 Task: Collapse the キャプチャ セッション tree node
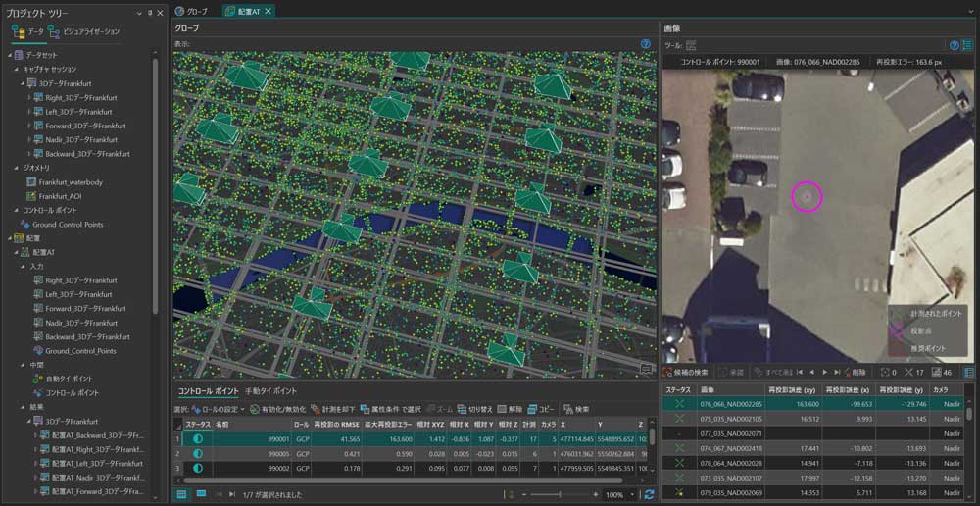click(17, 70)
